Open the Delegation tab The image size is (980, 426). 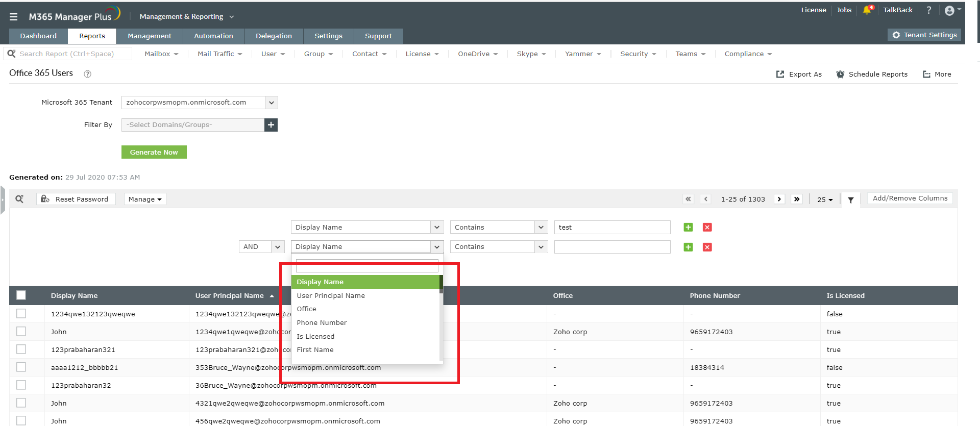(x=274, y=36)
